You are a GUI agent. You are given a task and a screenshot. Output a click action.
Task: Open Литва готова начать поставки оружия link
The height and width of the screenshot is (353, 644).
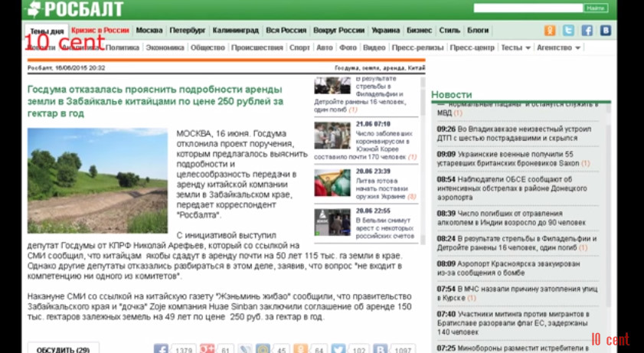[386, 188]
